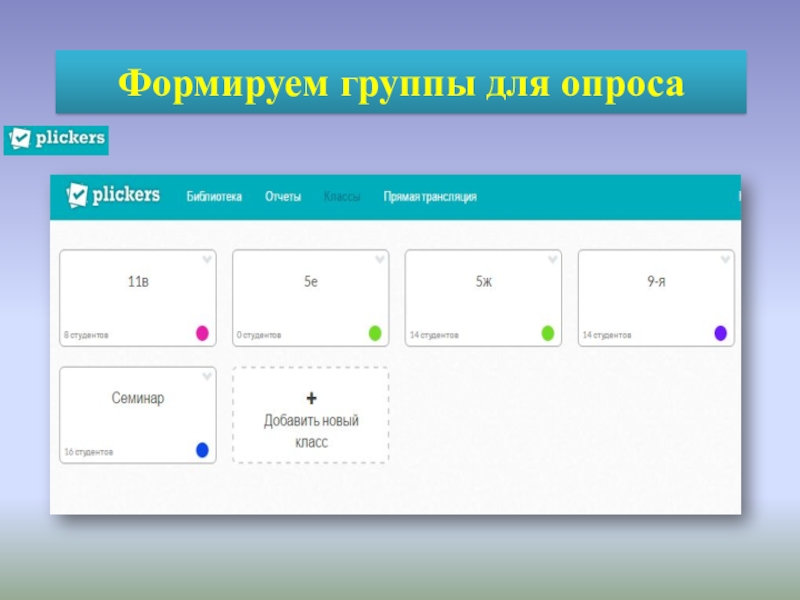Viewport: 800px width, 600px height.
Task: Open Прямая трансляция in the navigation bar
Action: (430, 197)
